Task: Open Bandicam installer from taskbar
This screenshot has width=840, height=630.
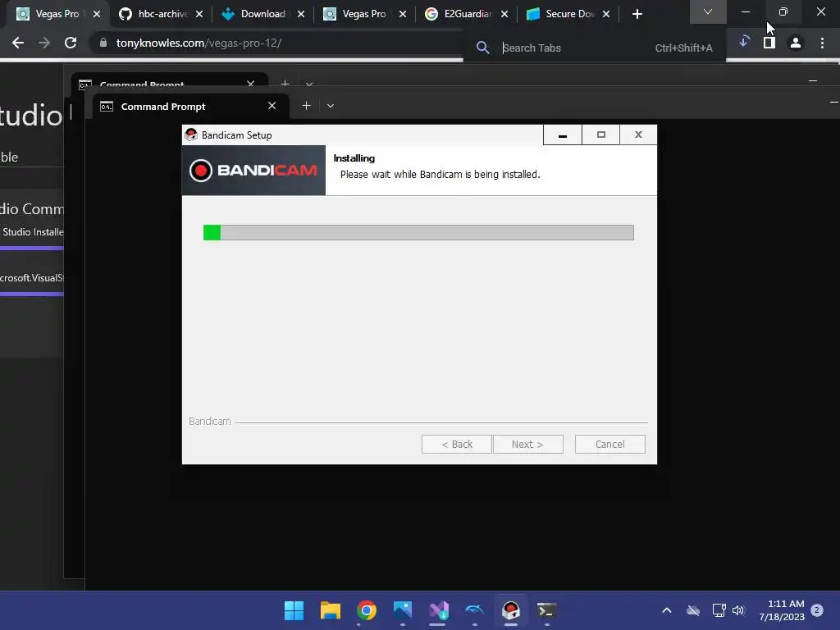Action: [x=510, y=610]
